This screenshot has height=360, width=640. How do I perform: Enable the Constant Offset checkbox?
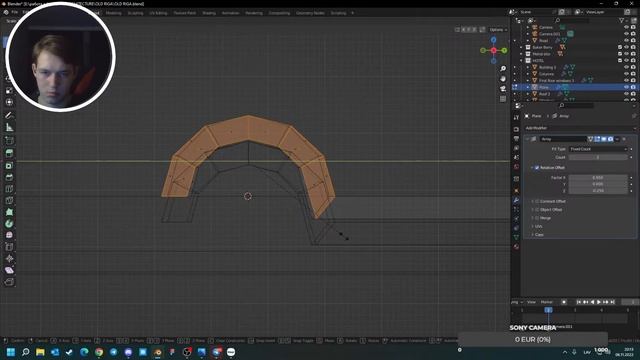[x=537, y=201]
